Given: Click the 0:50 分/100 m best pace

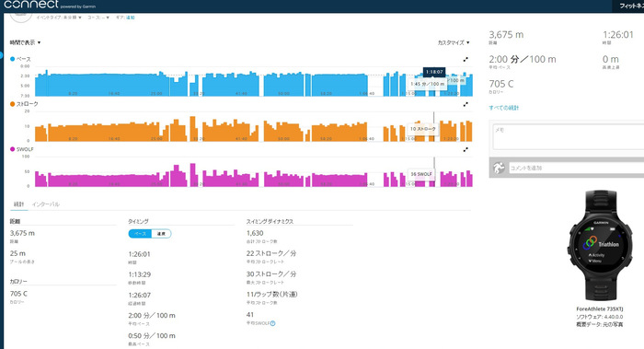Looking at the screenshot, I should click(x=152, y=336).
